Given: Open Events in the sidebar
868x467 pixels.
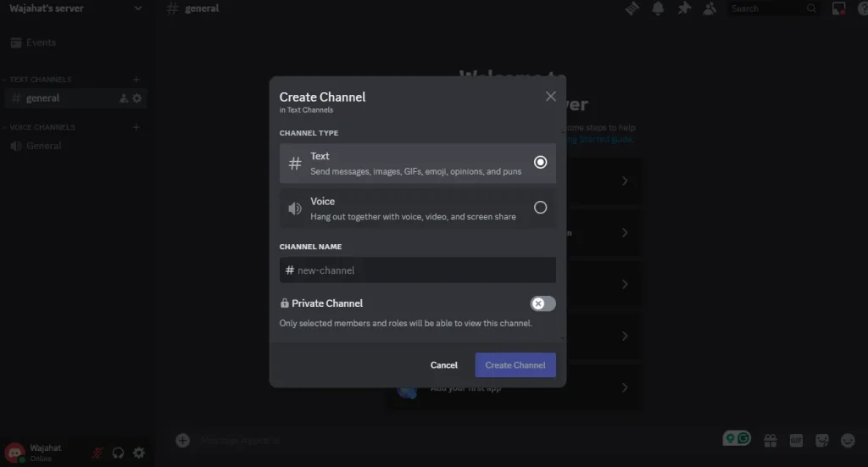Looking at the screenshot, I should point(33,42).
